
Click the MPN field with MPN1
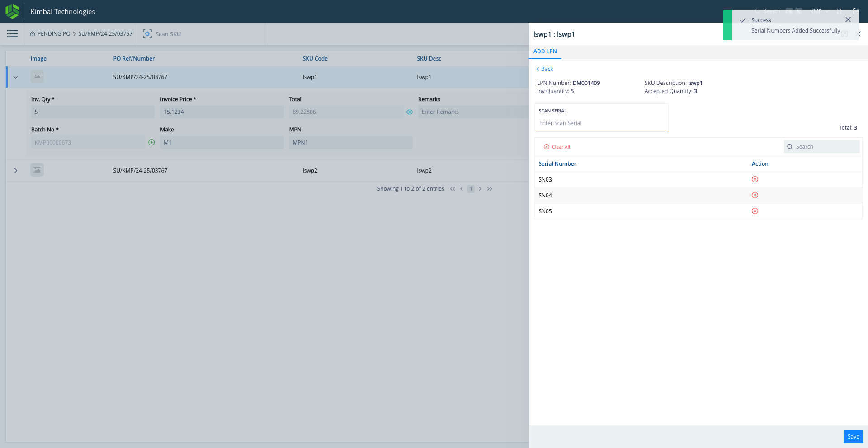coord(351,143)
